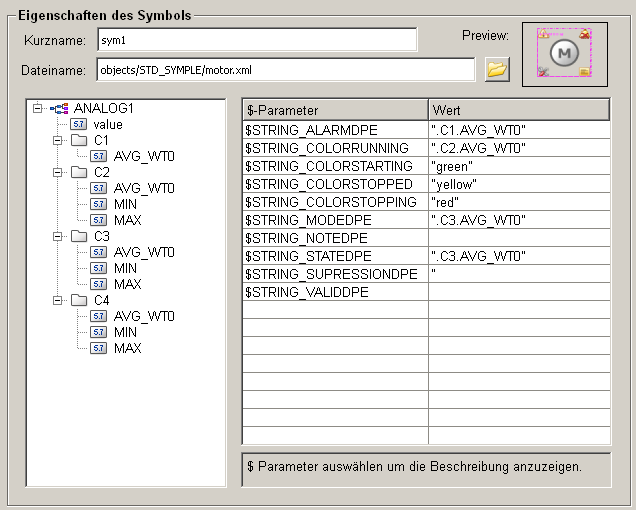Click the C1 folder icon
636x510 pixels.
coord(79,140)
